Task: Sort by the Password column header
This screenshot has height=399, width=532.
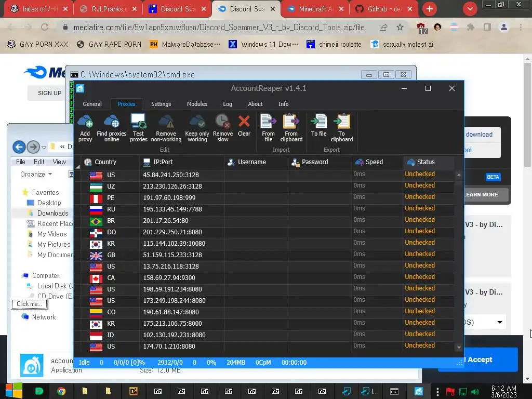Action: click(x=320, y=162)
